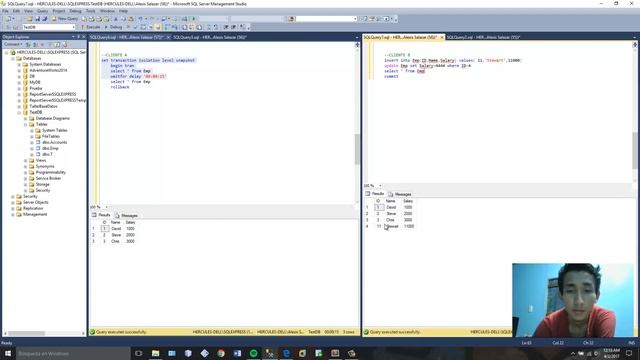Open the View menu
The width and height of the screenshot is (640, 360).
tap(29, 11)
